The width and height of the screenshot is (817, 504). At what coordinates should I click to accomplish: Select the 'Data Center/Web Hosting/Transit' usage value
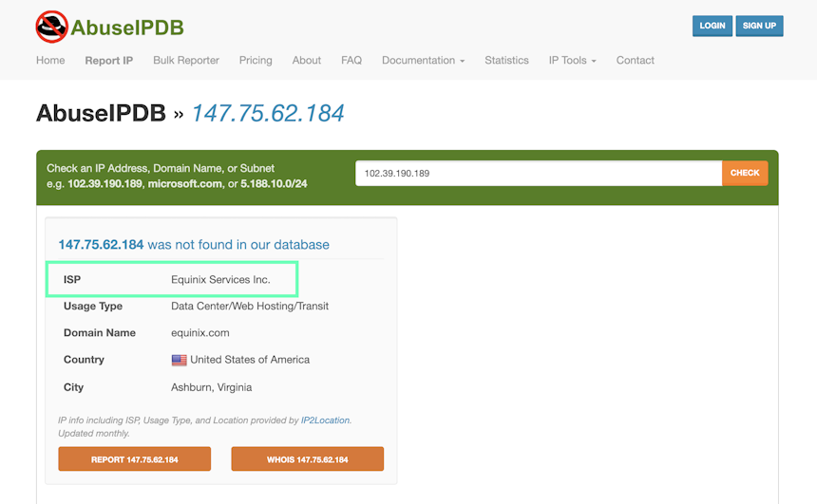pyautogui.click(x=250, y=307)
